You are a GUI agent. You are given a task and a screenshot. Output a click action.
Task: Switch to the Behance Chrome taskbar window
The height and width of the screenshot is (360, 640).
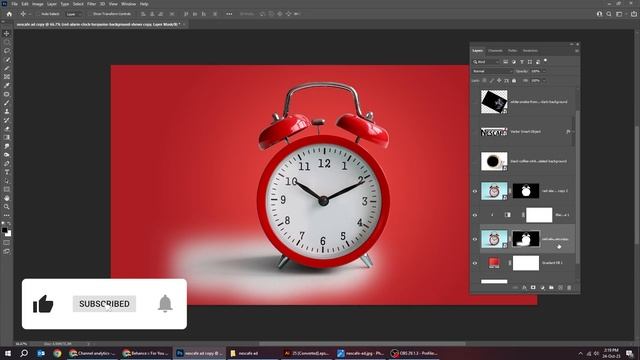point(146,353)
